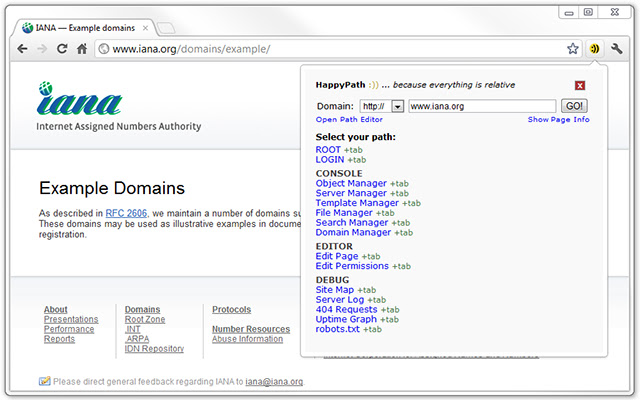Select the IANA — Example domains tab
The width and height of the screenshot is (640, 400).
84,28
